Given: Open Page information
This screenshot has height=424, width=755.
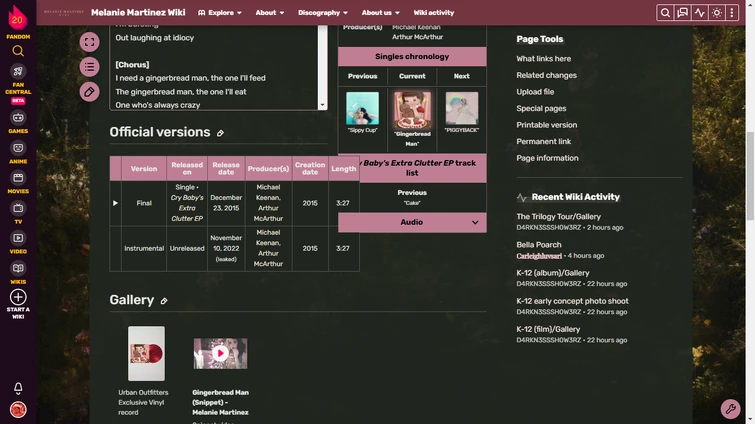Looking at the screenshot, I should (x=547, y=158).
